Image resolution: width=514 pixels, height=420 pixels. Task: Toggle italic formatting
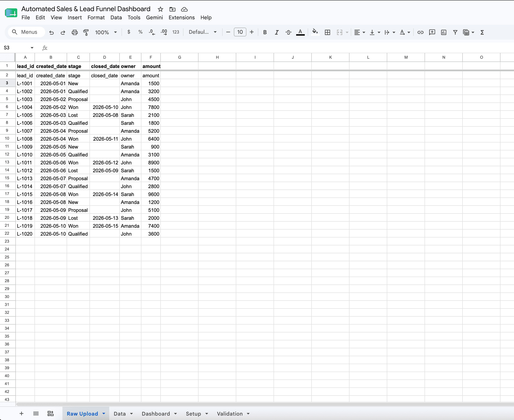point(277,32)
